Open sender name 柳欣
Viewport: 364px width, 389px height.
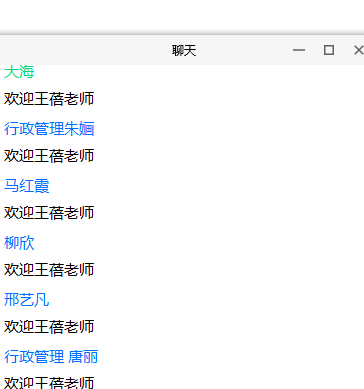19,243
